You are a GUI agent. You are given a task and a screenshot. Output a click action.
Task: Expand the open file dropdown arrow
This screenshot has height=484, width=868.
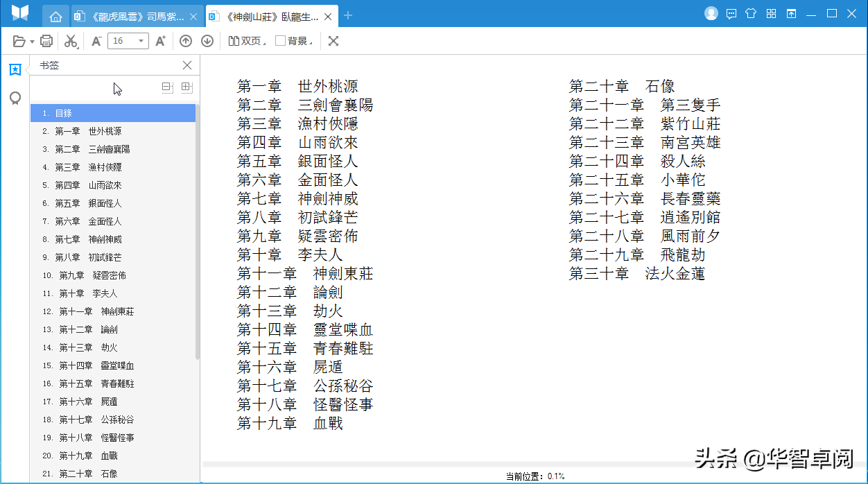[32, 42]
